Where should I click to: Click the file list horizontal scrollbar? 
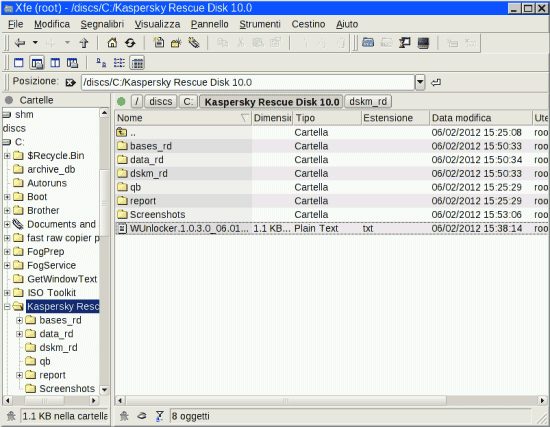(331, 401)
